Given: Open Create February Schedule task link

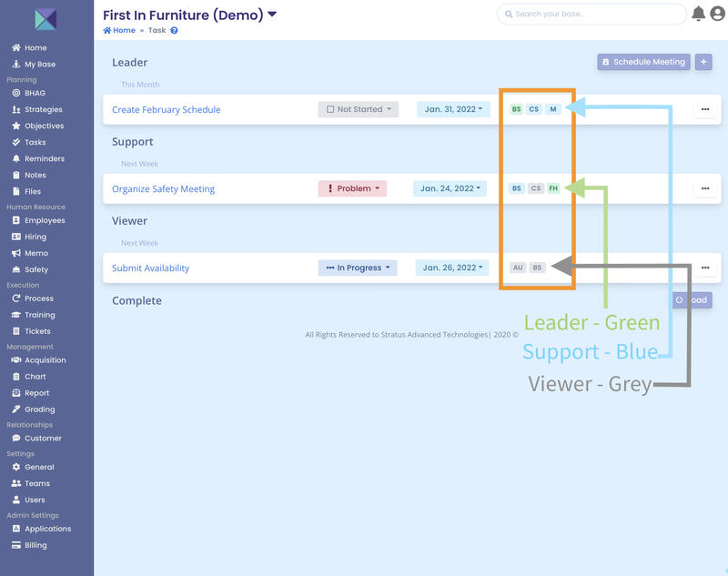Looking at the screenshot, I should pyautogui.click(x=167, y=109).
